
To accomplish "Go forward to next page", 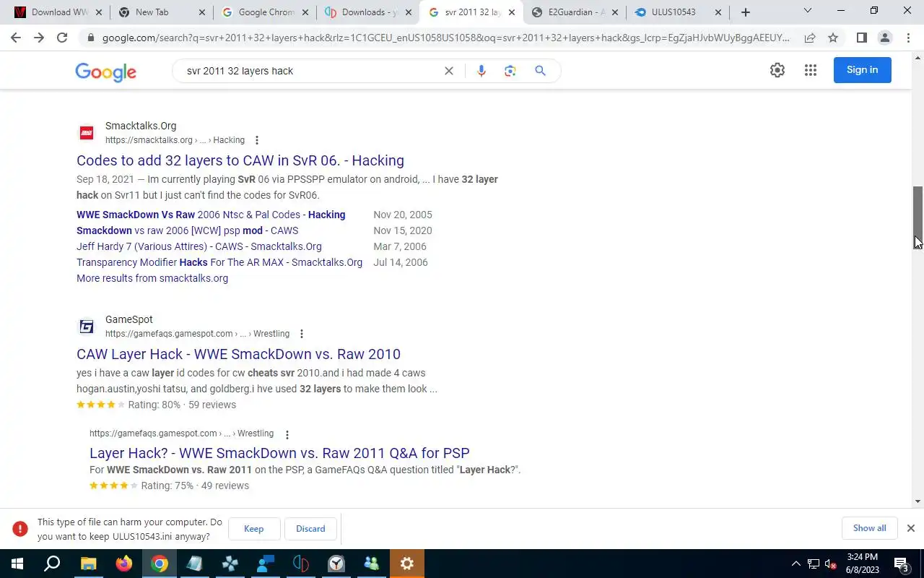I will click(x=39, y=38).
